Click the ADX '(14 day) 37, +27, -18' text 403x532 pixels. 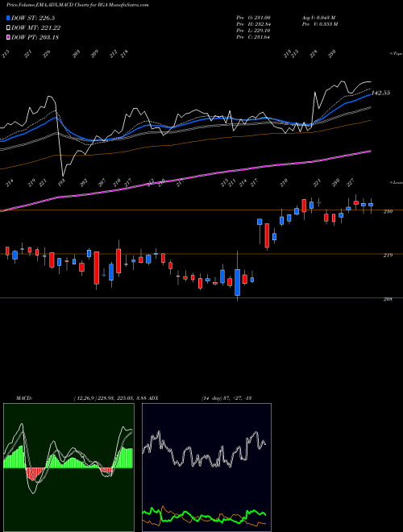click(x=226, y=398)
